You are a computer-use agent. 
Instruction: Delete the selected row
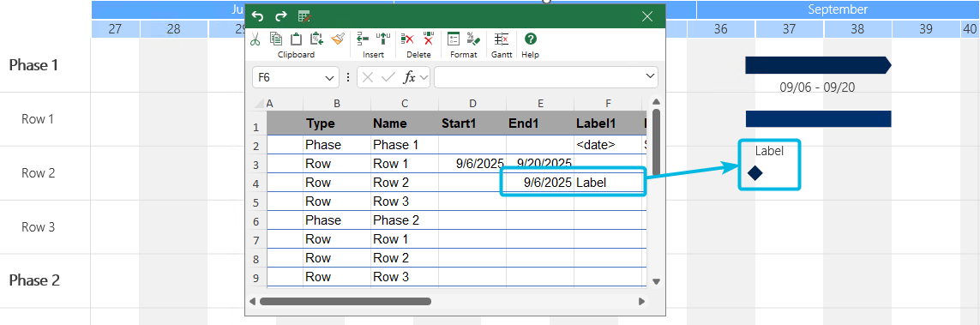407,39
